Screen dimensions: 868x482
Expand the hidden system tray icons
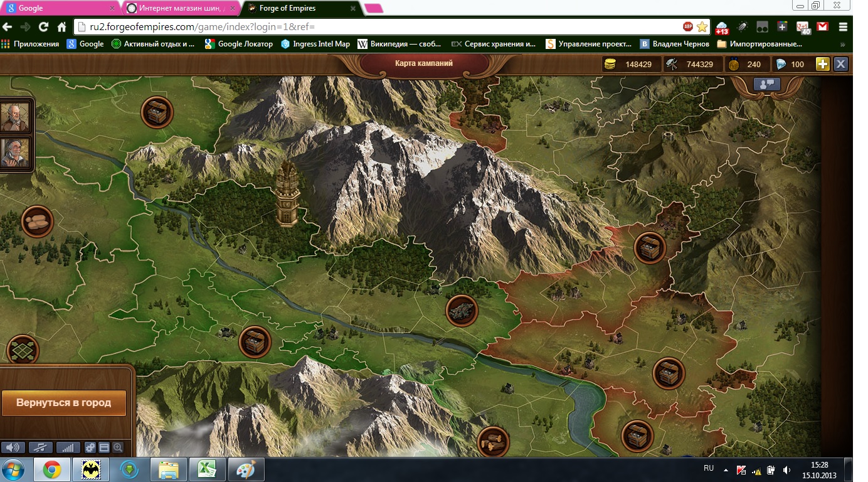coord(726,469)
